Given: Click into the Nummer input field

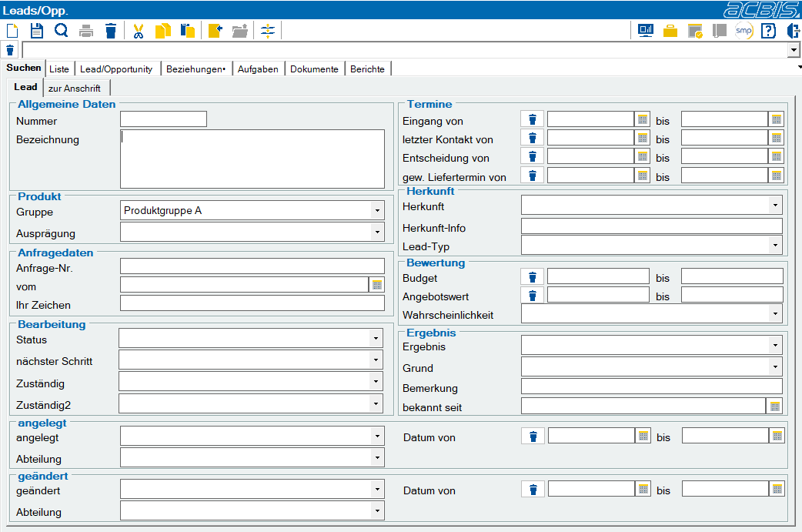Looking at the screenshot, I should click(164, 119).
